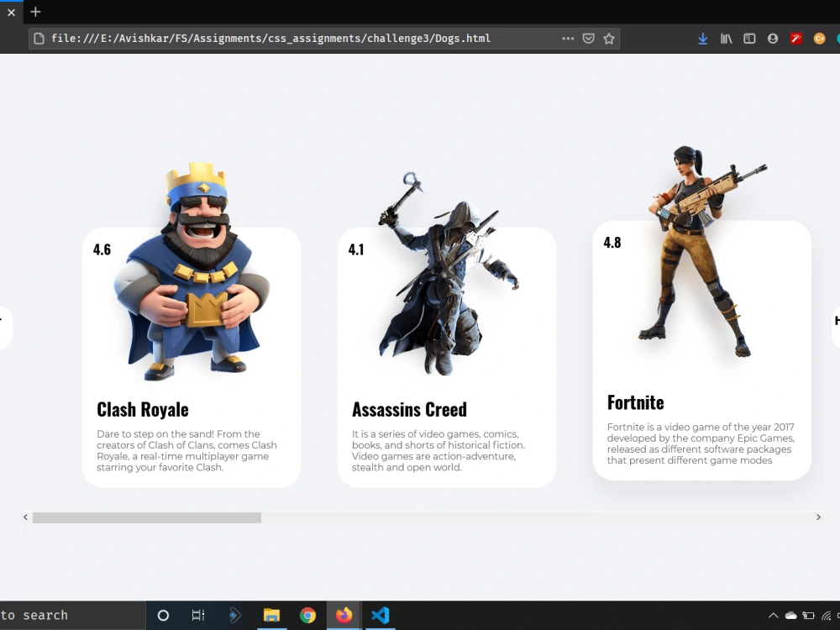
Task: Click the horizontal scrollbar left arrow
Action: 25,517
